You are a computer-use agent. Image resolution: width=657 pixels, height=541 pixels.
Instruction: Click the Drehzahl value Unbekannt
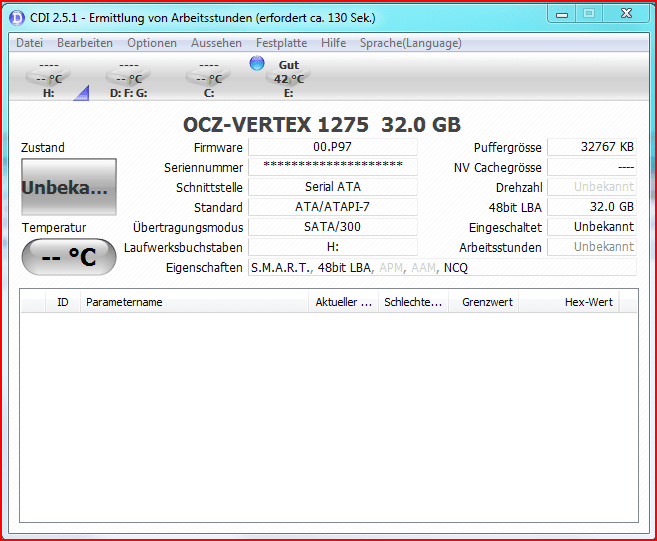coord(592,187)
